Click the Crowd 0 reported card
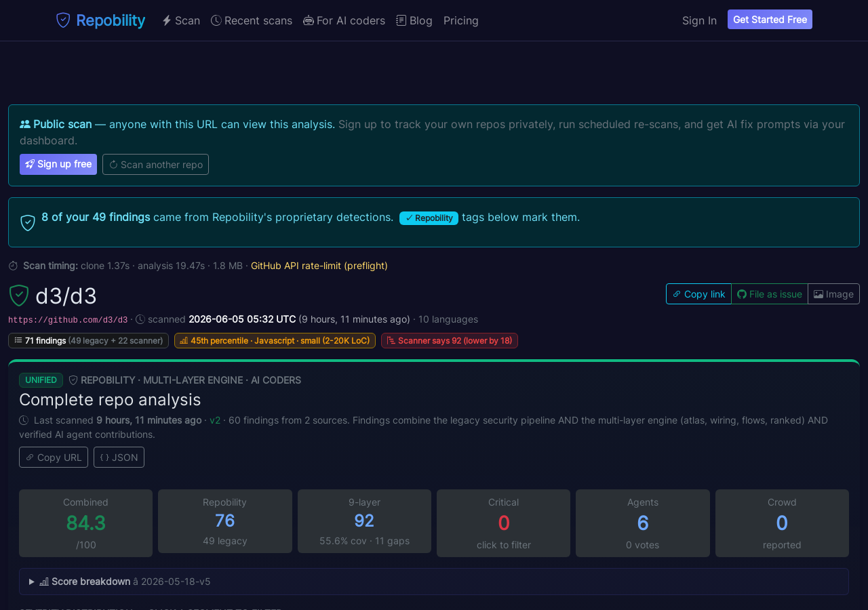868x610 pixels. tap(782, 523)
